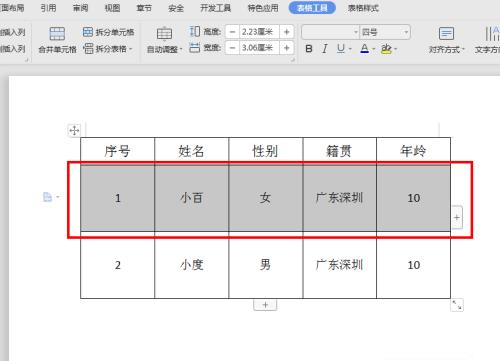Click the table move handle icon
Image resolution: width=500 pixels, height=361 pixels.
pyautogui.click(x=74, y=130)
